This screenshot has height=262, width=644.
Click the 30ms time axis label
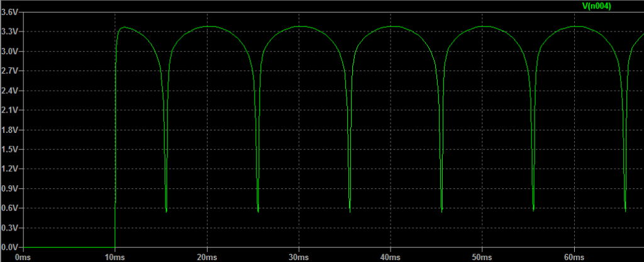pos(298,257)
